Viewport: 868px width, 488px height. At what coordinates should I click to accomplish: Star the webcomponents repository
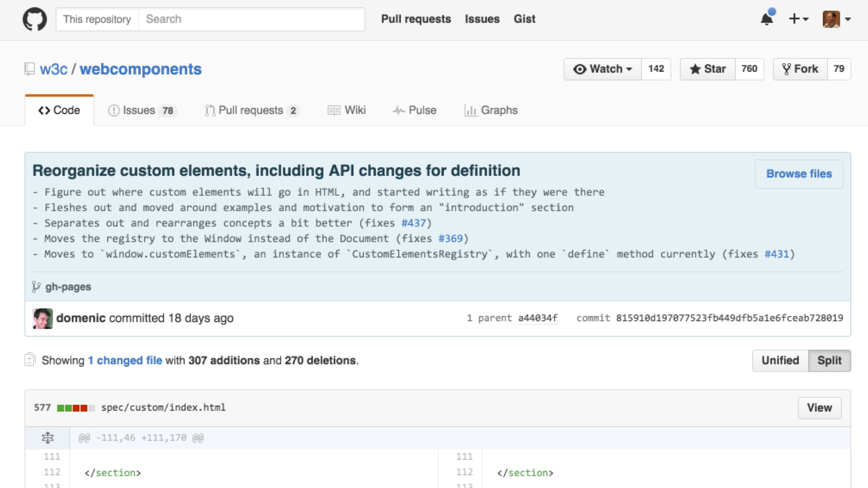[708, 69]
